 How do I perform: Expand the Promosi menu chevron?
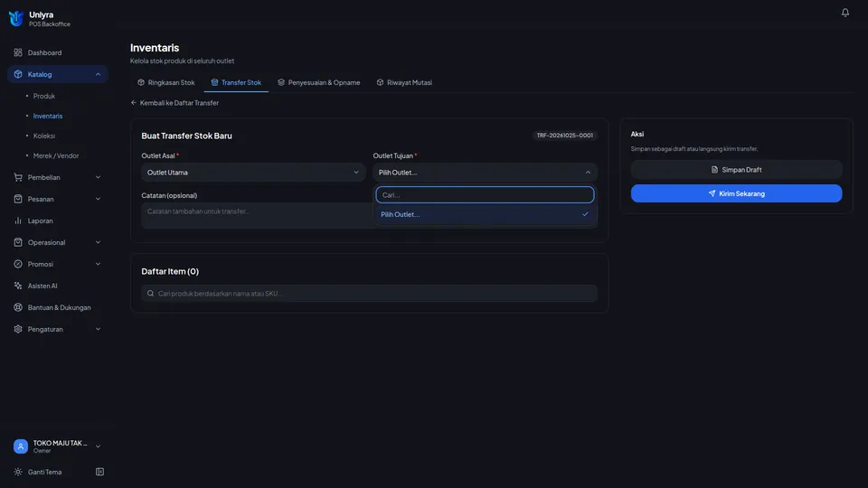pos(98,264)
